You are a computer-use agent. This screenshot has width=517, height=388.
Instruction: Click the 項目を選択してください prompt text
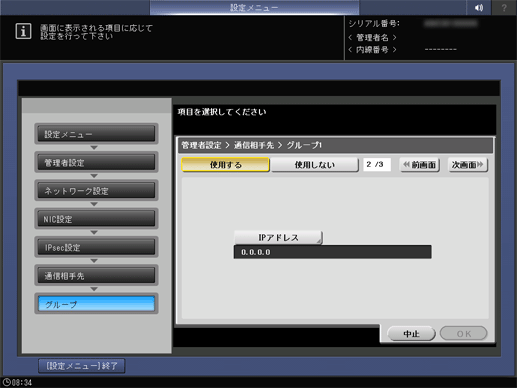coord(222,112)
